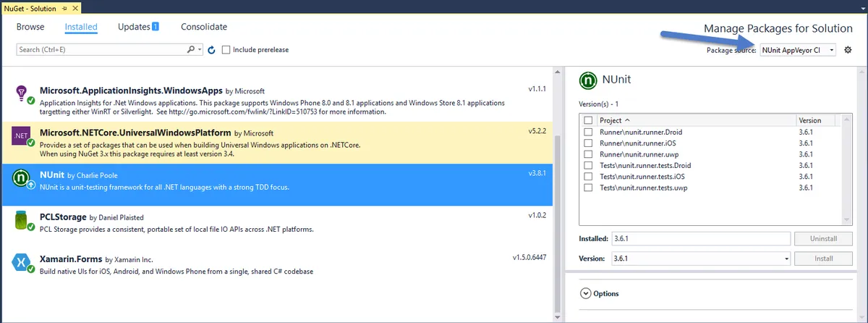This screenshot has height=323, width=868.
Task: Select the NUnit package by Charlie Poole
Action: (x=276, y=185)
